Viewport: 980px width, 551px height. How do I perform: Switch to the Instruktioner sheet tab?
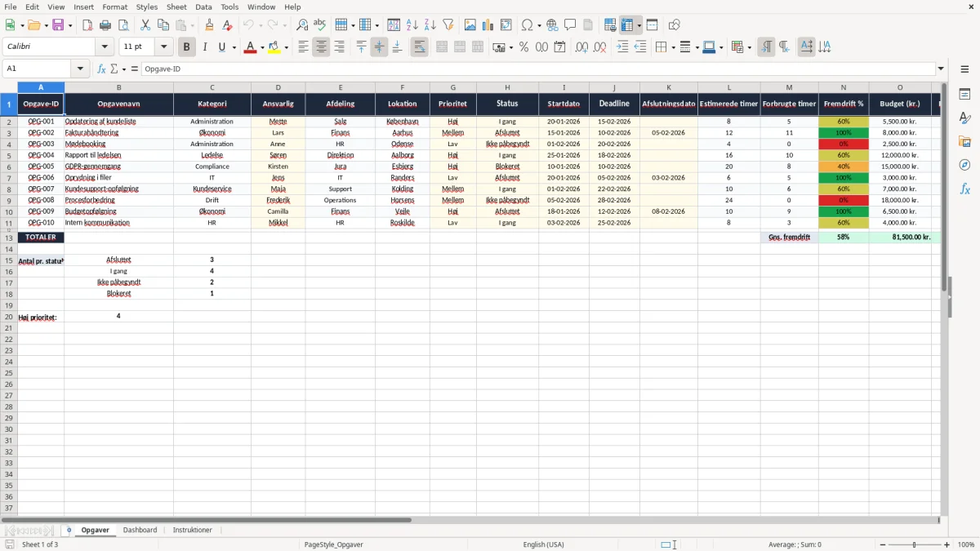(x=193, y=530)
